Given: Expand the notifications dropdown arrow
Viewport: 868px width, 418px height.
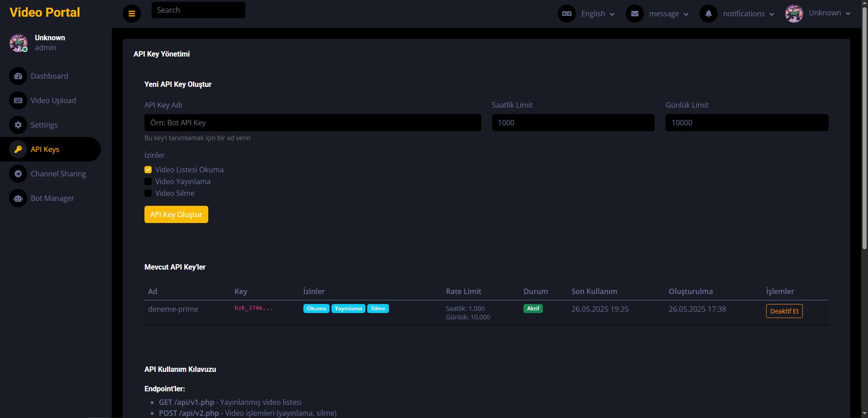Looking at the screenshot, I should click(772, 14).
